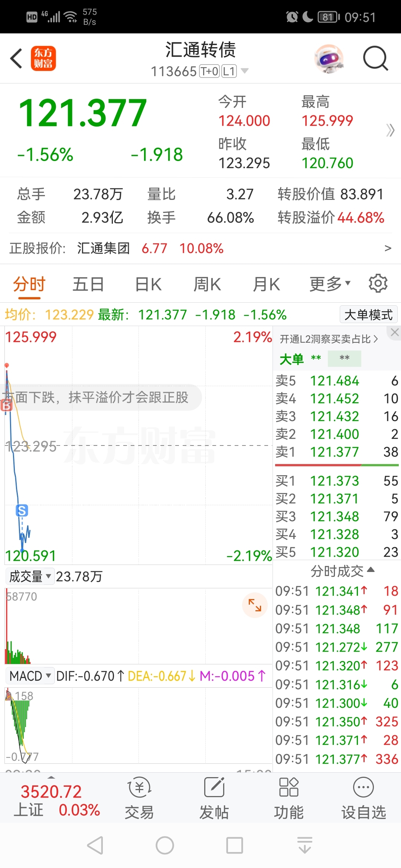401x868 pixels.
Task: Tap the MACD chart area
Action: click(138, 725)
